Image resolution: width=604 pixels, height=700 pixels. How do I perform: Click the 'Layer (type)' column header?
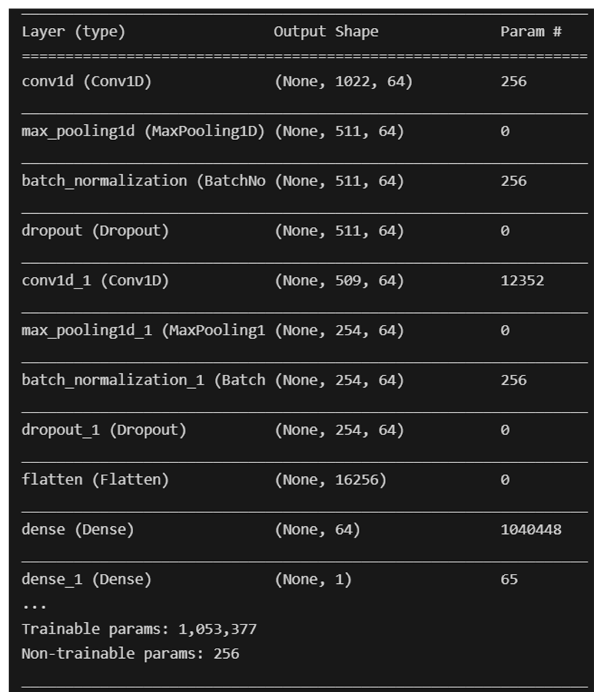[73, 32]
